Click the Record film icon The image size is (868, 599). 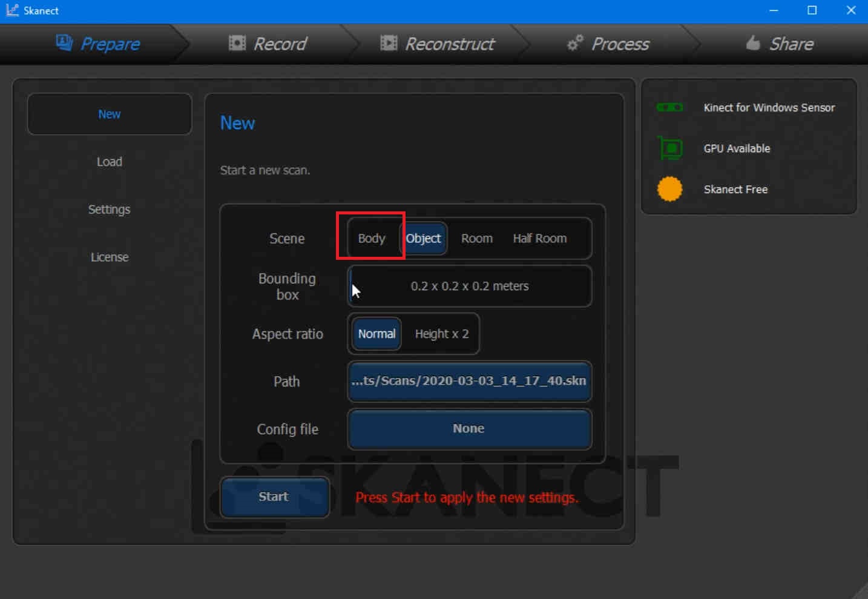[x=237, y=42]
